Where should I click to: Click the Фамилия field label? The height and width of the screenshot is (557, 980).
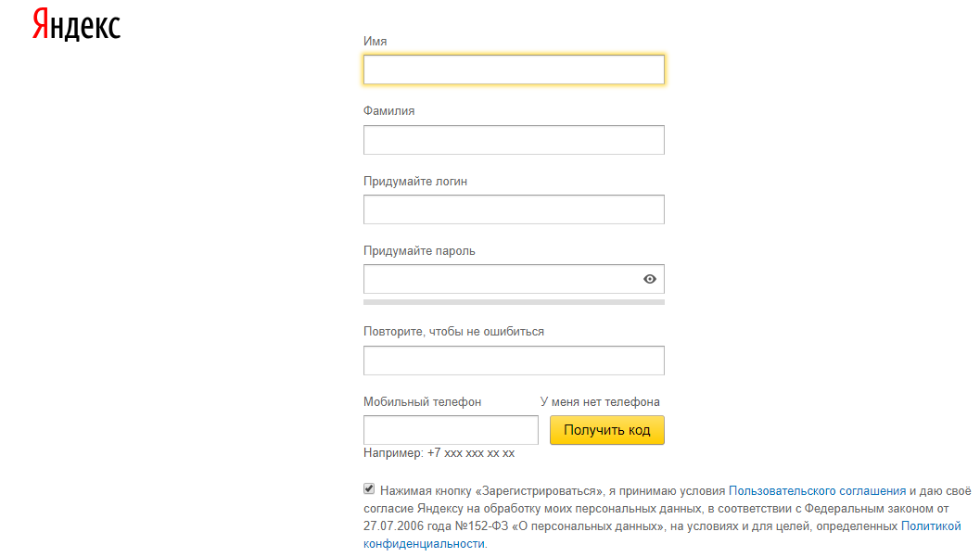[389, 111]
